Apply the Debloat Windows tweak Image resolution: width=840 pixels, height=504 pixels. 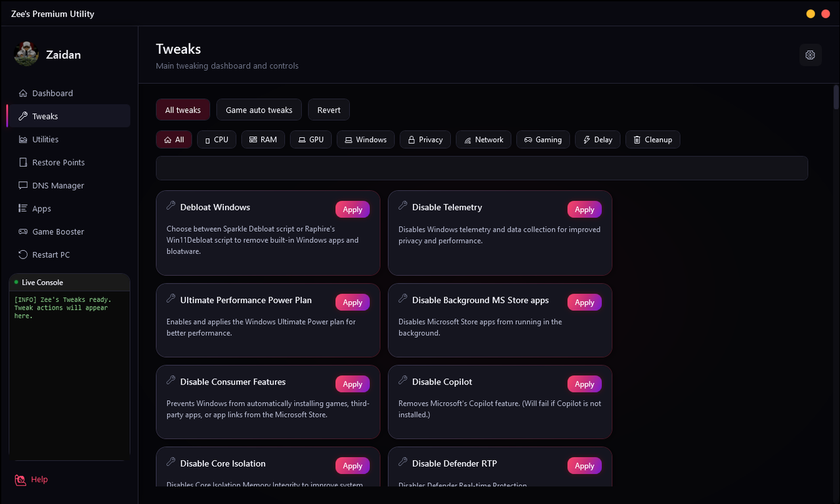352,209
